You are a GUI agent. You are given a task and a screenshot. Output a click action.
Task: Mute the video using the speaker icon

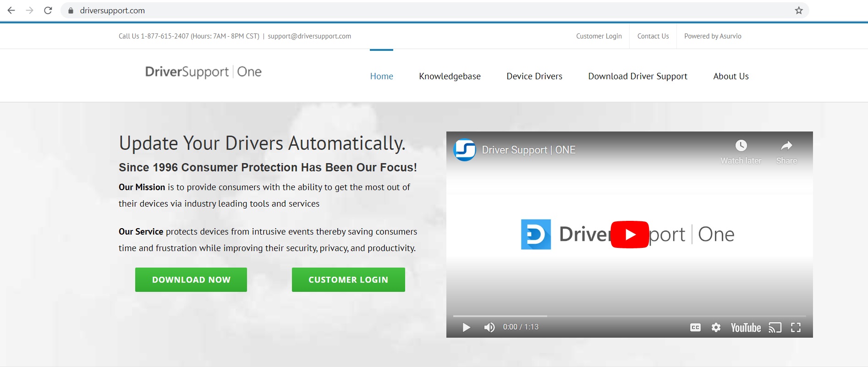click(489, 327)
